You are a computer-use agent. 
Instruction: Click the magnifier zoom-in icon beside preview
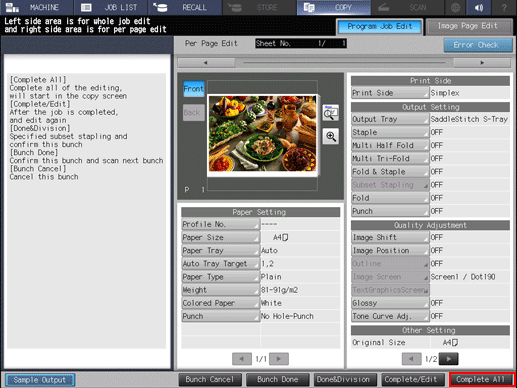click(x=331, y=136)
